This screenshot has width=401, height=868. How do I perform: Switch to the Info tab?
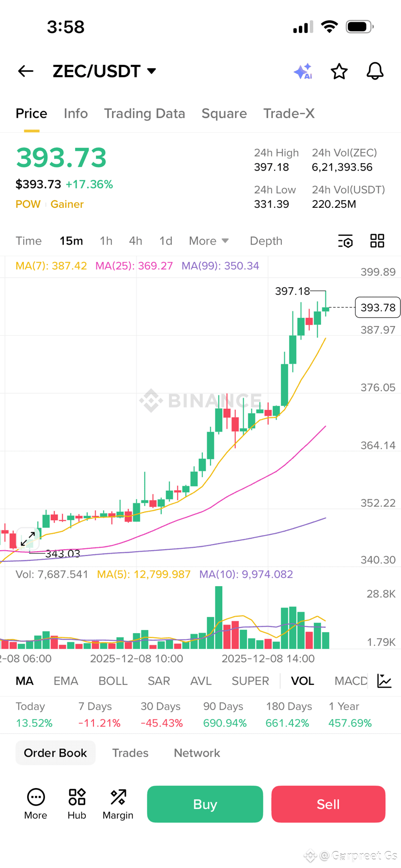point(76,113)
